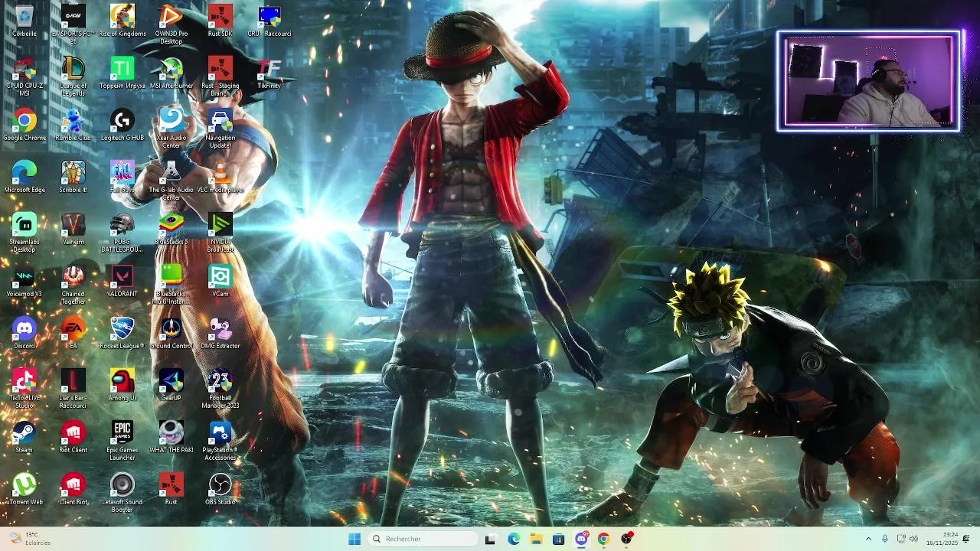Open NVIDIA Broadcast desktop shortcut
Viewport: 980px width, 551px height.
coord(220,233)
